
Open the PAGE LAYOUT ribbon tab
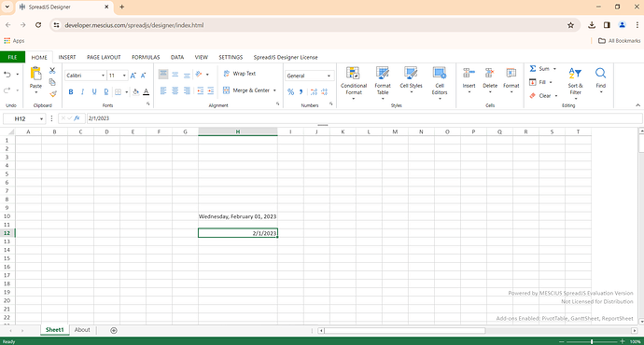(104, 58)
